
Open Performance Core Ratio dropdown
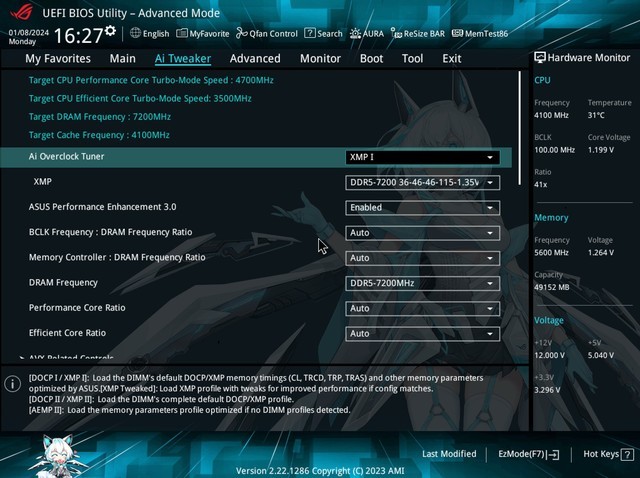[422, 309]
